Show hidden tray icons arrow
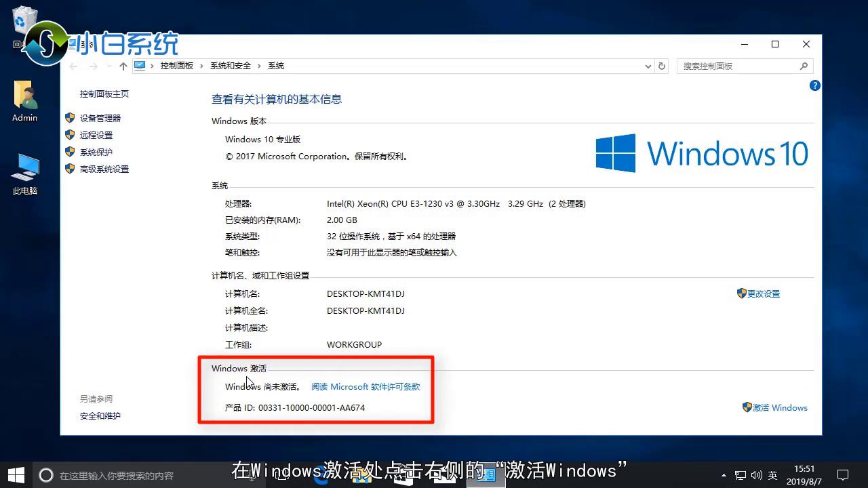 tap(724, 475)
